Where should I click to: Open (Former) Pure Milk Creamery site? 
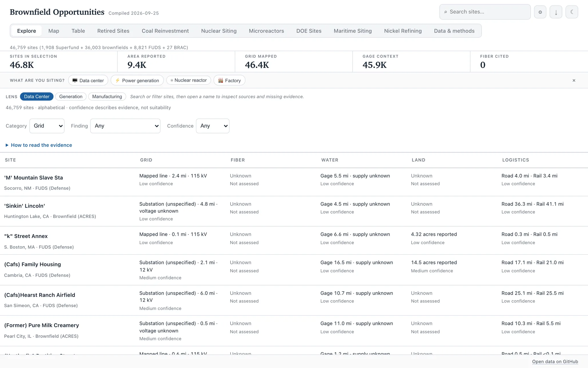42,325
